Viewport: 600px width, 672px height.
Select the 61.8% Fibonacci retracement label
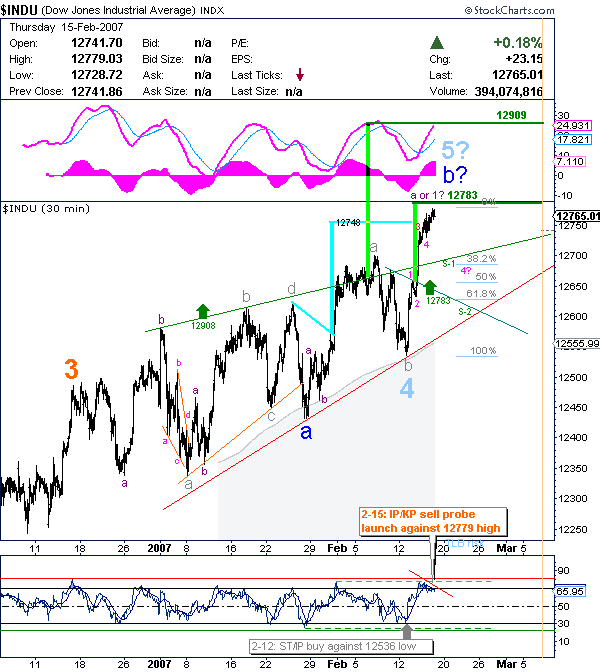point(483,293)
